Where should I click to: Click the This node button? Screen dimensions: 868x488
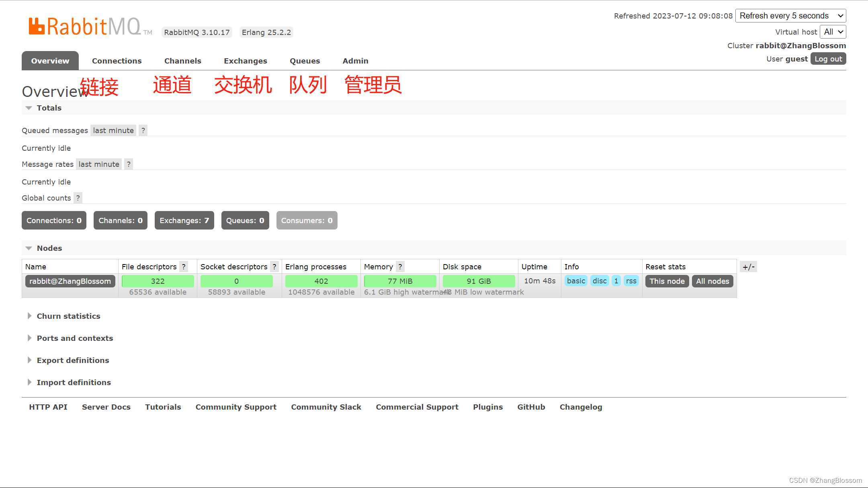[667, 281]
